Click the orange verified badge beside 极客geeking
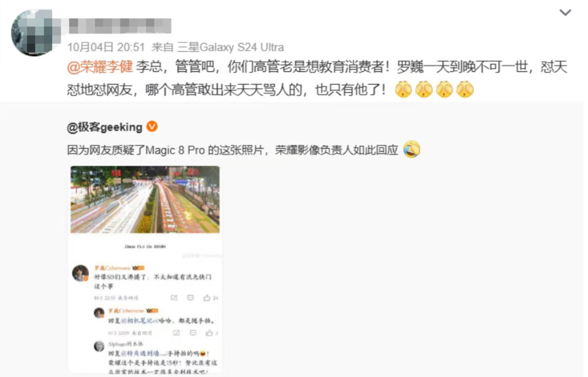Viewport: 588px width, 377px height. coord(152,126)
